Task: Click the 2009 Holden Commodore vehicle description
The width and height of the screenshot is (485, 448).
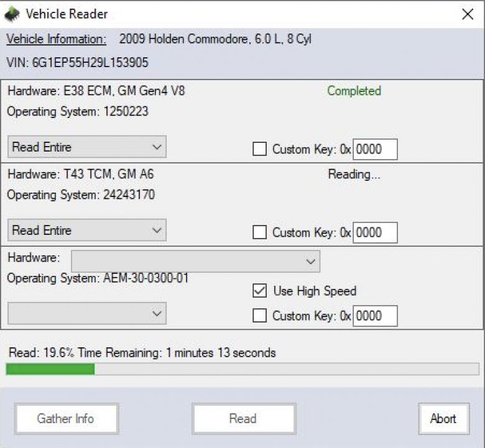Action: (x=215, y=39)
